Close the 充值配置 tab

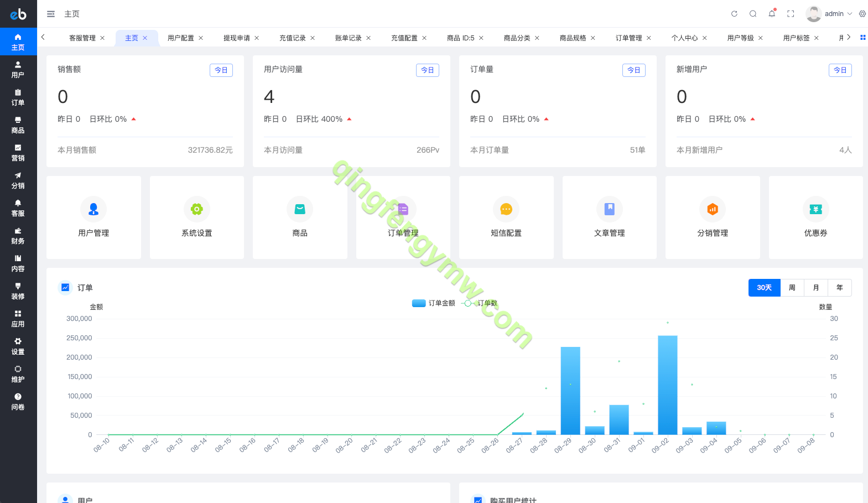pyautogui.click(x=424, y=38)
